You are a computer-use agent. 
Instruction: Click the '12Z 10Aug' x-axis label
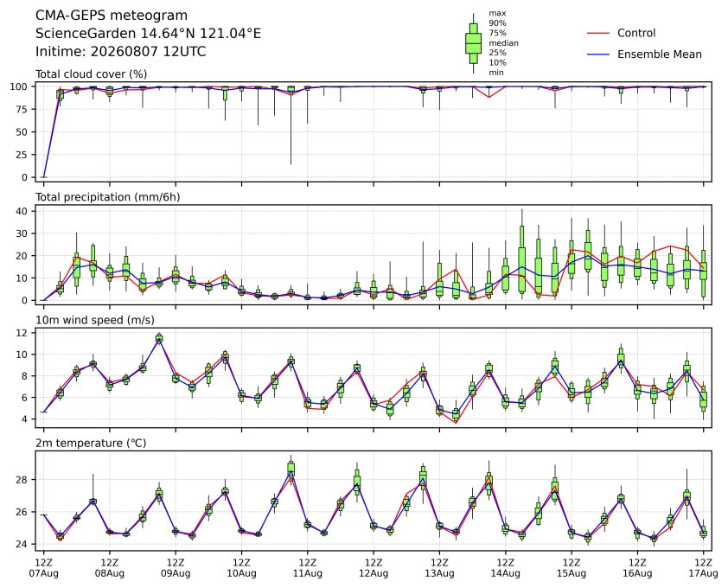(241, 568)
